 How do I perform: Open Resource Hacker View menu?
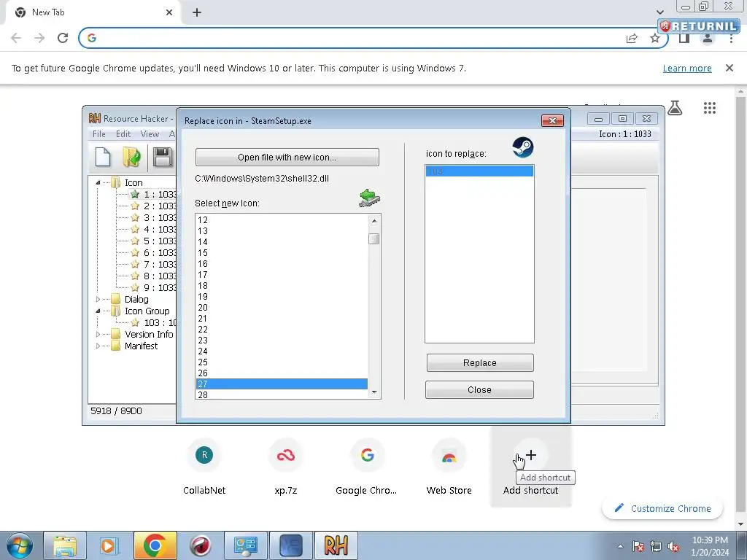pyautogui.click(x=150, y=134)
